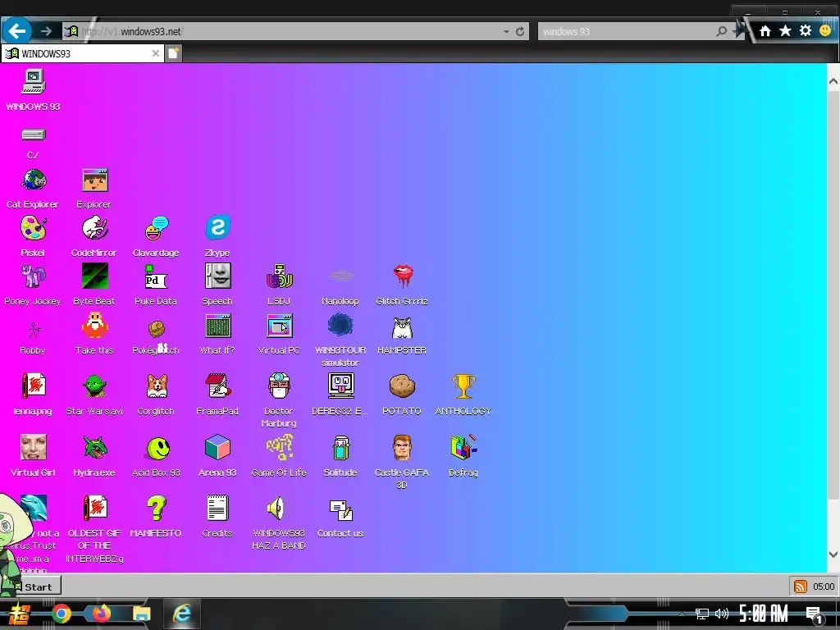
Task: Open Contact us icon
Action: [341, 510]
